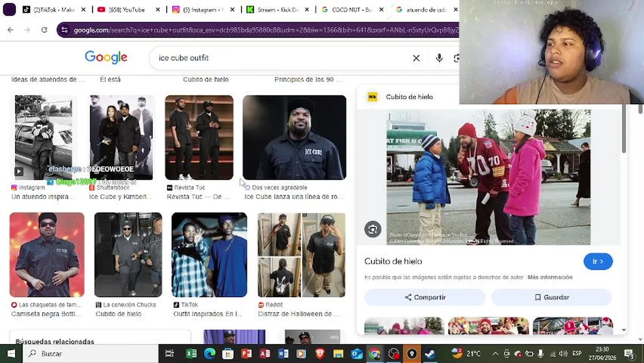Open Word from the taskbar
Viewport: 644px width, 363px height.
[x=283, y=354]
